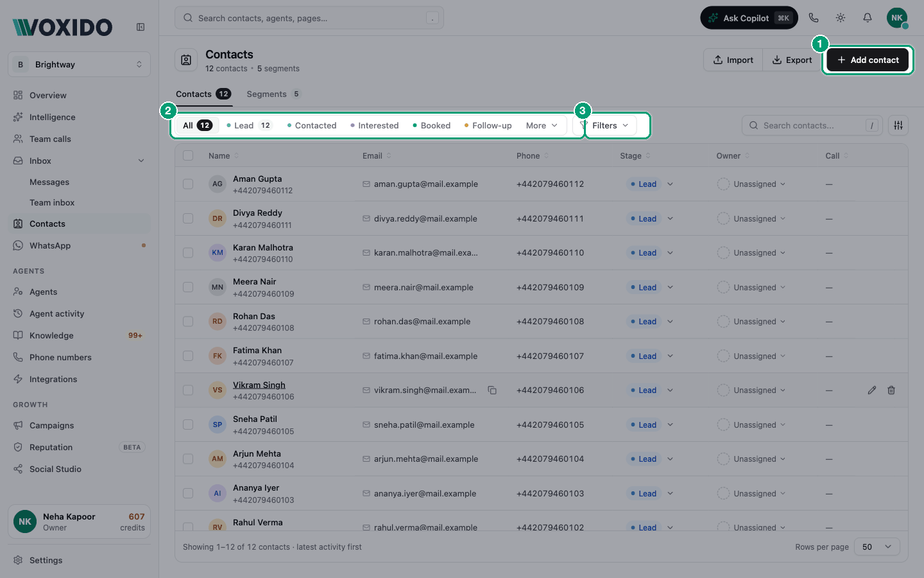Viewport: 924px width, 578px height.
Task: Edit Vikram Singh with pencil icon
Action: pyautogui.click(x=872, y=390)
